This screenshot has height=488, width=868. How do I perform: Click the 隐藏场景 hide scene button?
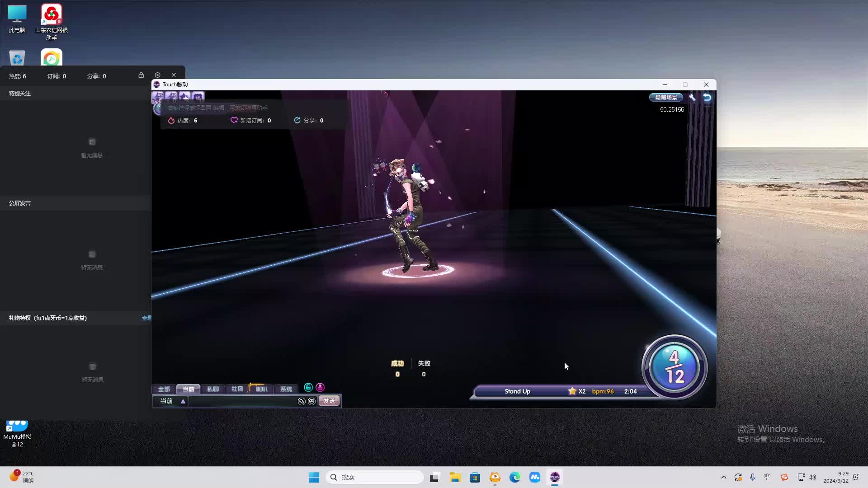666,97
